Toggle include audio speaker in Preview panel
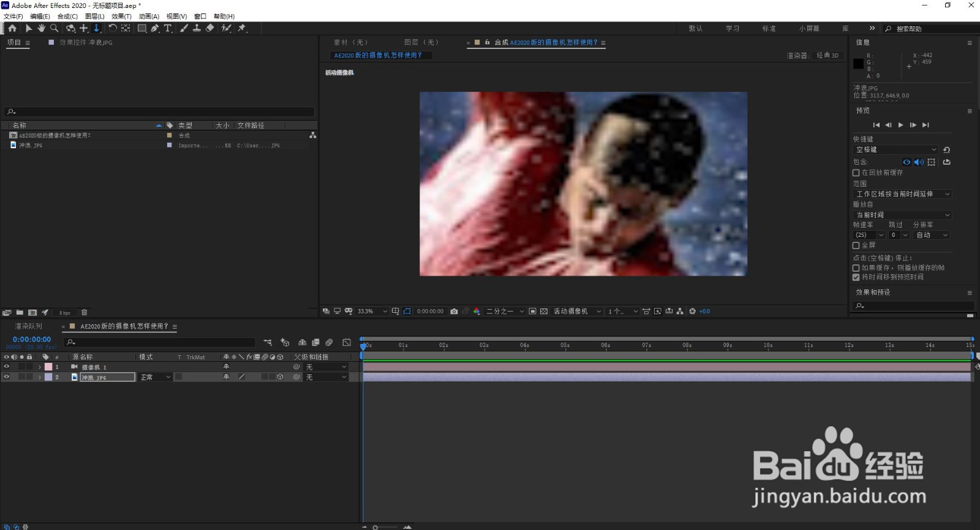 pyautogui.click(x=919, y=162)
